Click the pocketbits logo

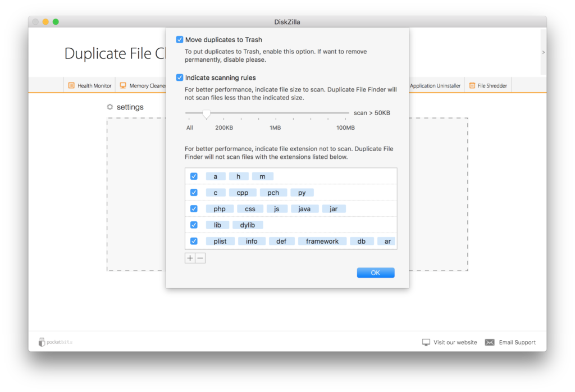(x=56, y=342)
